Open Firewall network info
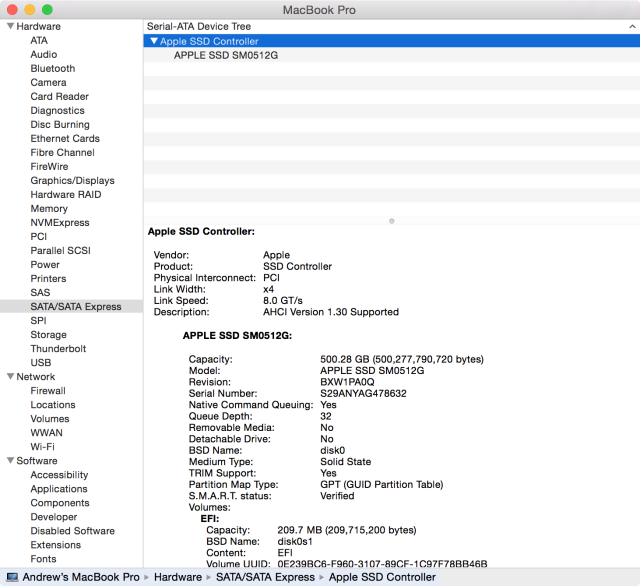 click(48, 391)
